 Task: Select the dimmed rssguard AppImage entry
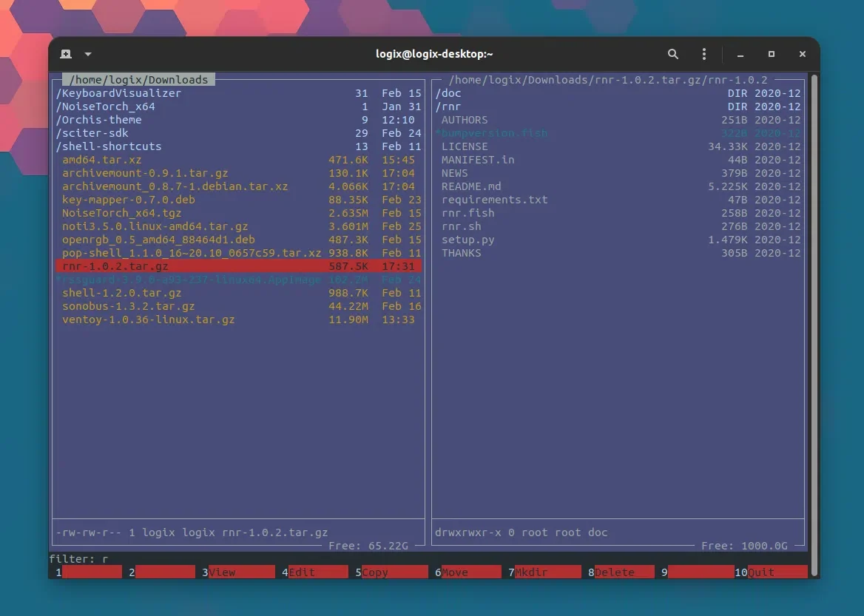[239, 280]
